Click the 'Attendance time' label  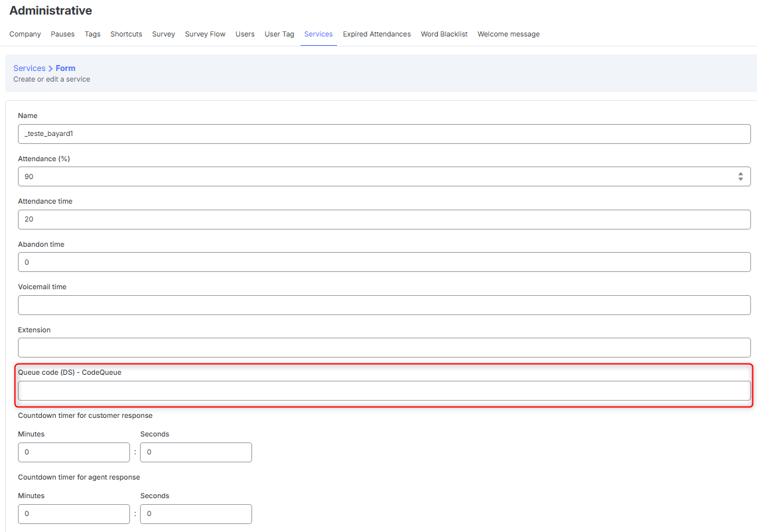(x=45, y=201)
